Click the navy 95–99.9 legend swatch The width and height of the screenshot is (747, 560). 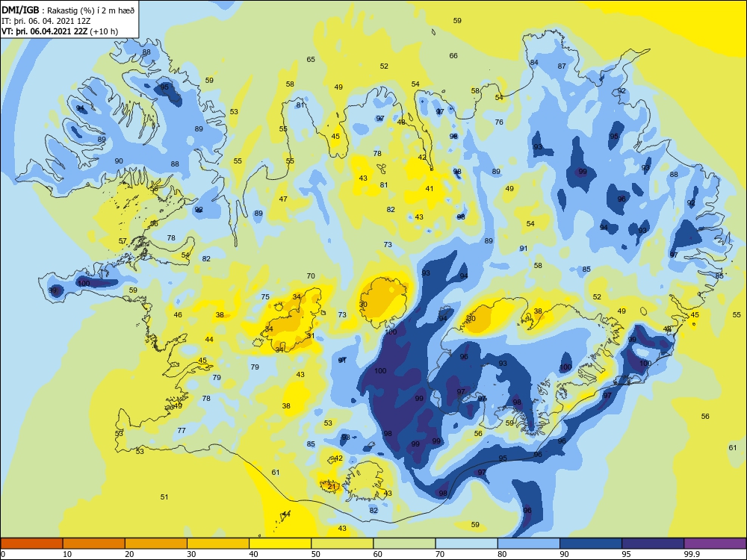coord(653,544)
